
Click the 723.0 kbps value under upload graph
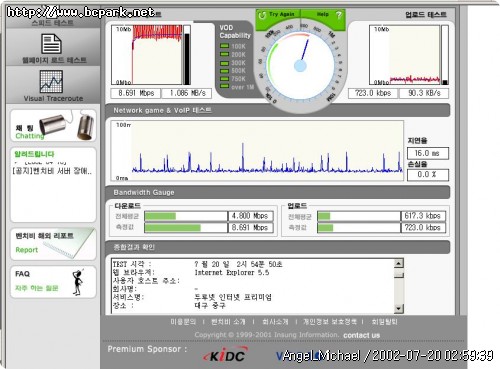tap(373, 93)
